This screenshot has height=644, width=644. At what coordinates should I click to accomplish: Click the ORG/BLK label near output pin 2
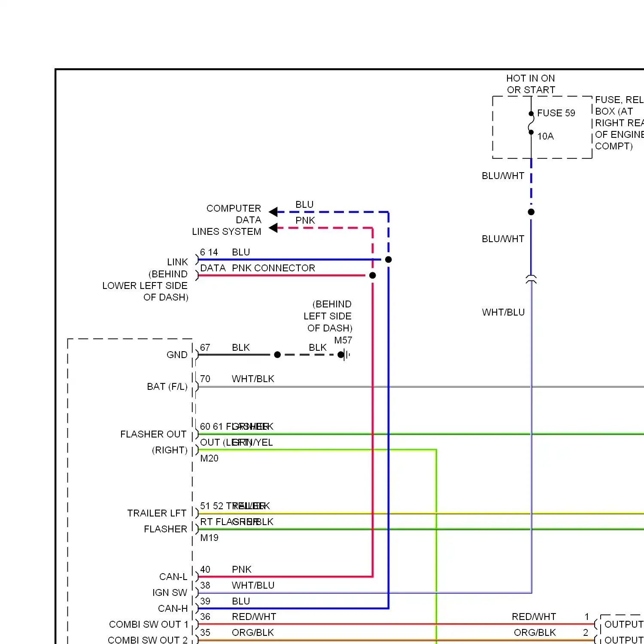tap(535, 632)
